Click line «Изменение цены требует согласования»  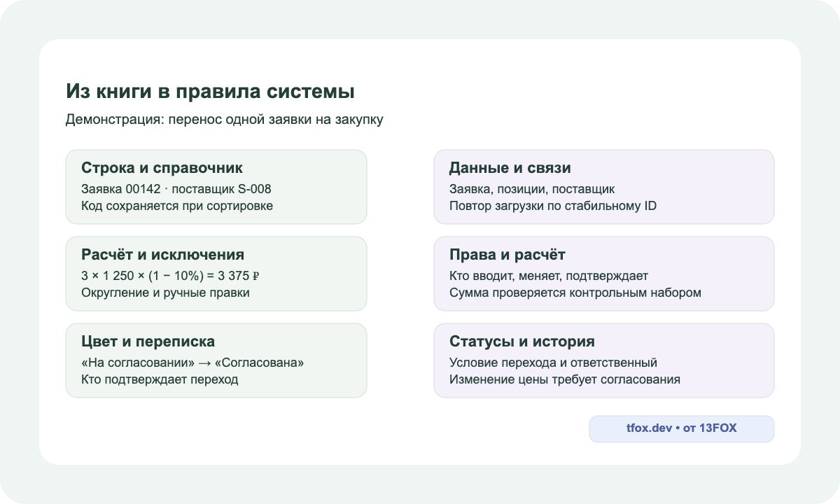tap(565, 379)
